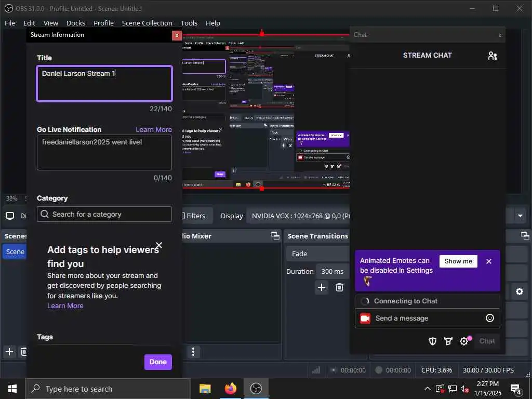Click the Duration 300 ms field
Image resolution: width=532 pixels, height=399 pixels.
333,271
